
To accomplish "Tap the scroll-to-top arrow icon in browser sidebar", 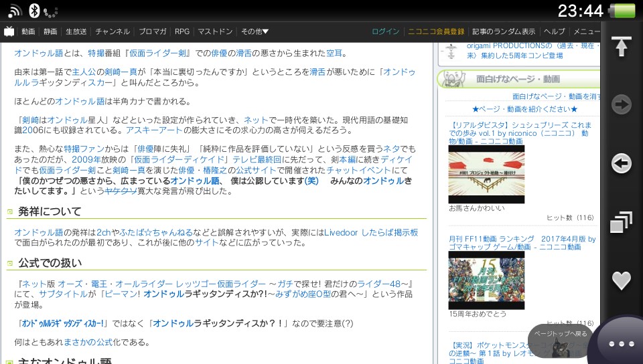I will [x=621, y=46].
